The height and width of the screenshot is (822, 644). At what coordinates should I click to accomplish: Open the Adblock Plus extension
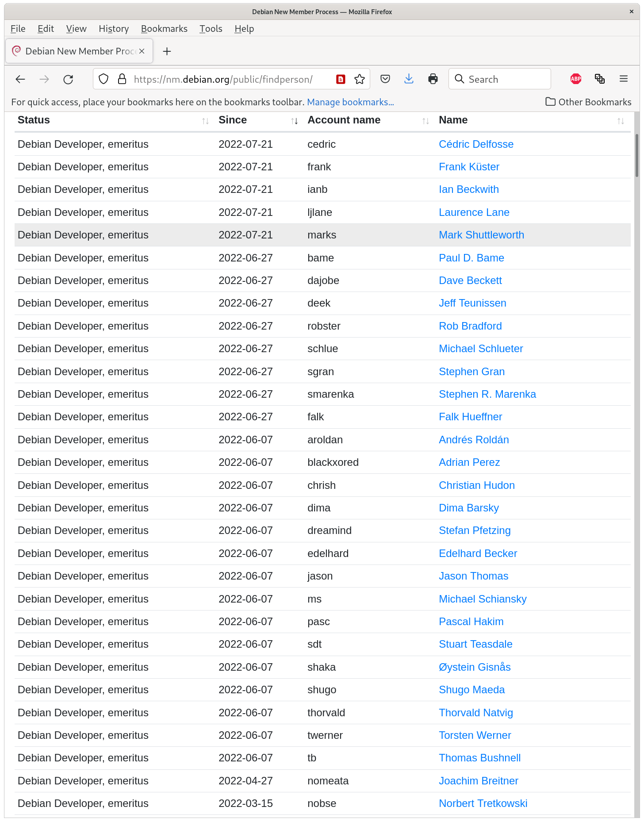click(576, 79)
